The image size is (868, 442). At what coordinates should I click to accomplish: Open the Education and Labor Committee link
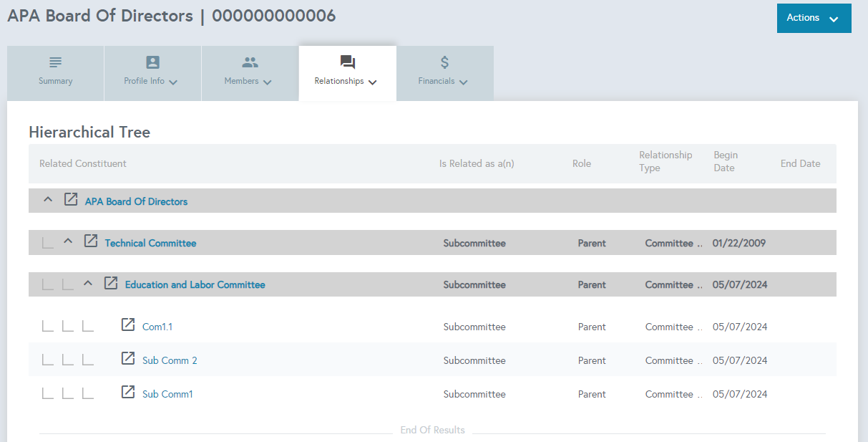point(195,285)
